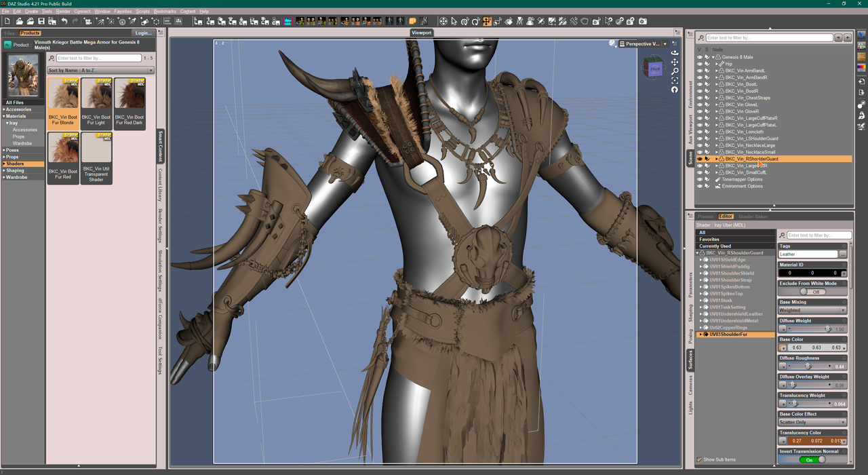The height and width of the screenshot is (475, 868).
Task: Open the Scene pane options menu icon
Action: 690,34
